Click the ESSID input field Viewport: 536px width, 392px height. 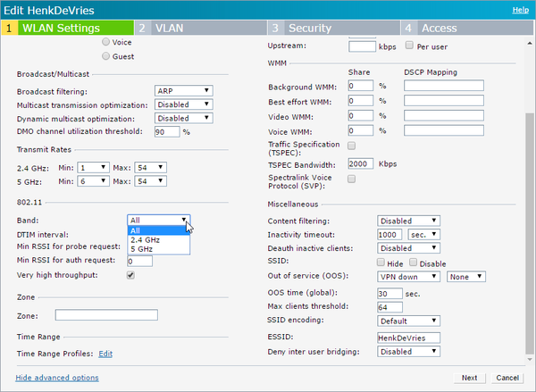click(x=408, y=338)
